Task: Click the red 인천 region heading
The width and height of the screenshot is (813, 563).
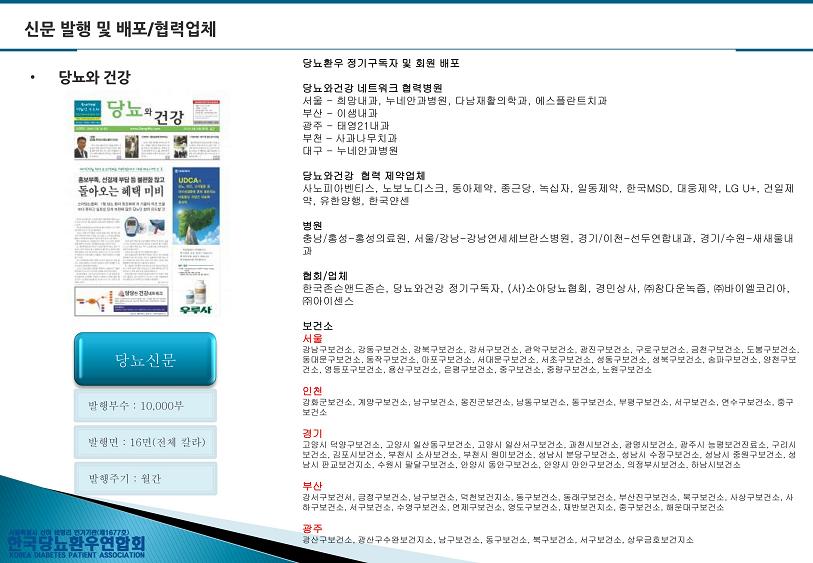Action: click(313, 391)
